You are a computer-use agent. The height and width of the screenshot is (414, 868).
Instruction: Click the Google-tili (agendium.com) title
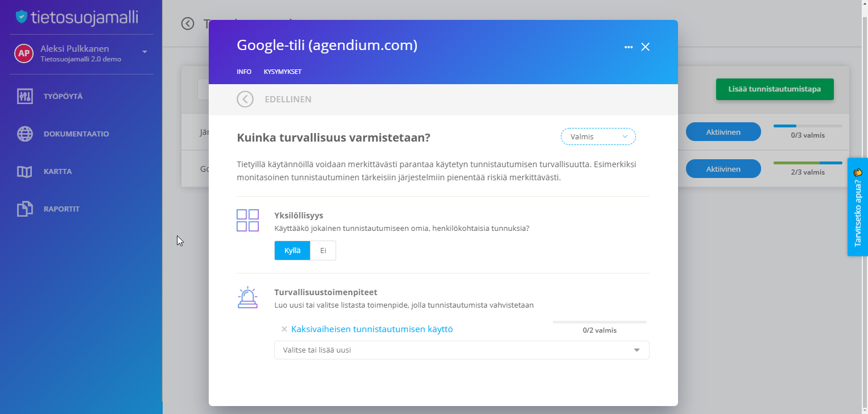[x=327, y=45]
